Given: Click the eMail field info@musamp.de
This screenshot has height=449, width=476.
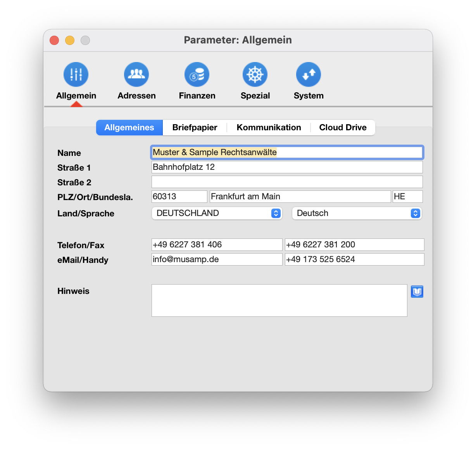Looking at the screenshot, I should point(217,259).
